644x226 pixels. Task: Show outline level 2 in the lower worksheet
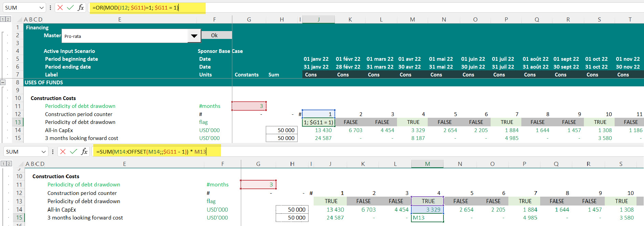(9, 164)
